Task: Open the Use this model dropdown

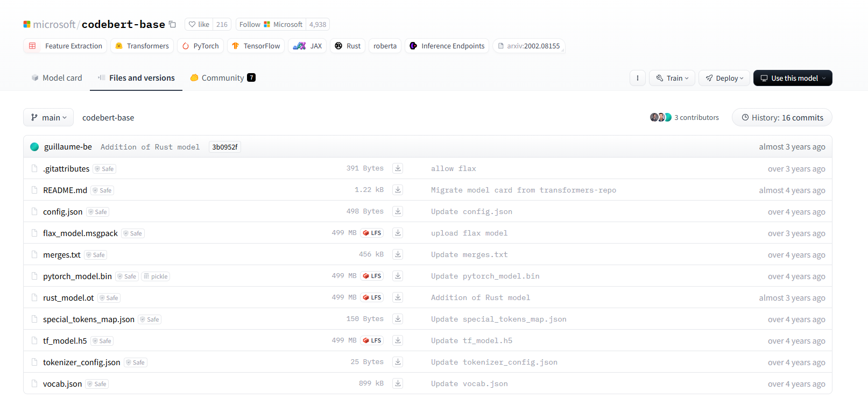Action: click(793, 78)
